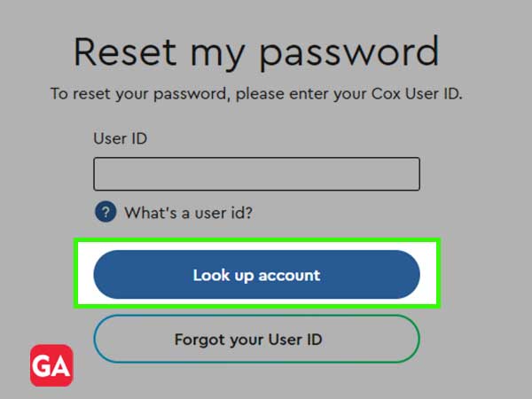Screen dimensions: 532x399
Task: Submit the form with the blue pill button
Action: tap(257, 275)
